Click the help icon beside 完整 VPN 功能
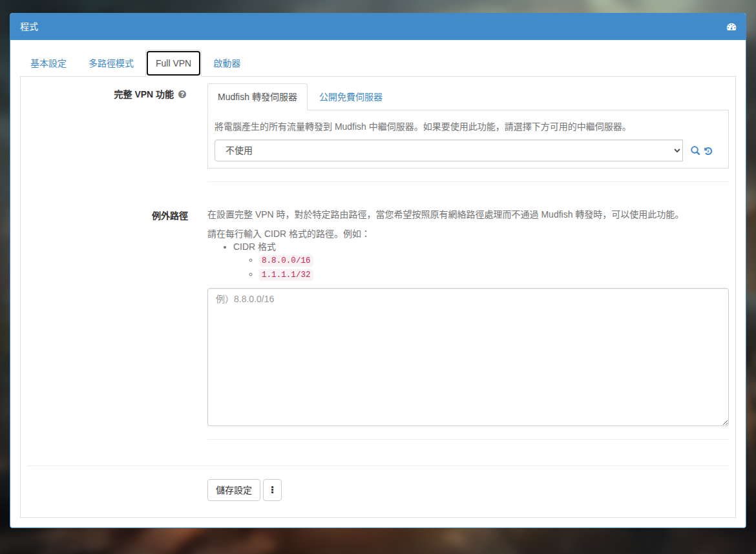 tap(182, 94)
